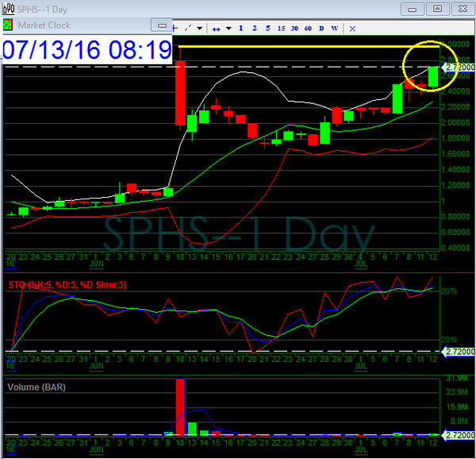The image size is (476, 459).
Task: Click the horizontal bar spacing arrows icon
Action: tap(216, 28)
